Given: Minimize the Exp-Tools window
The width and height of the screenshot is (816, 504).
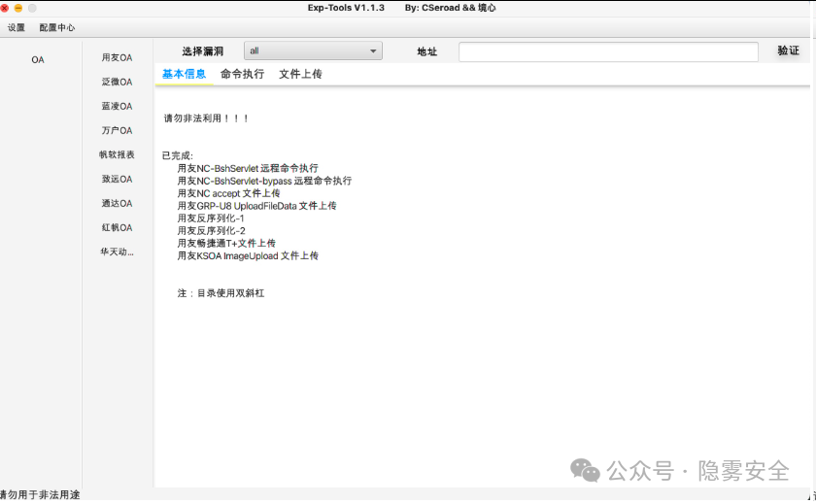Looking at the screenshot, I should (18, 8).
